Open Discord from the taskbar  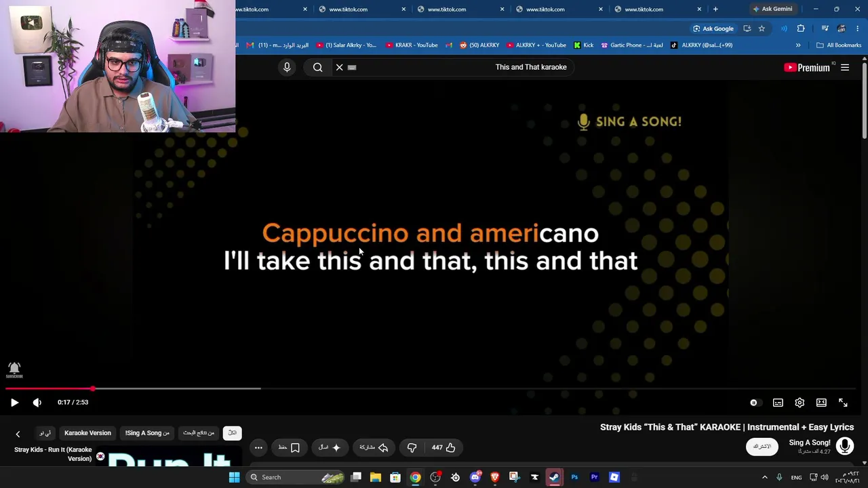475,477
